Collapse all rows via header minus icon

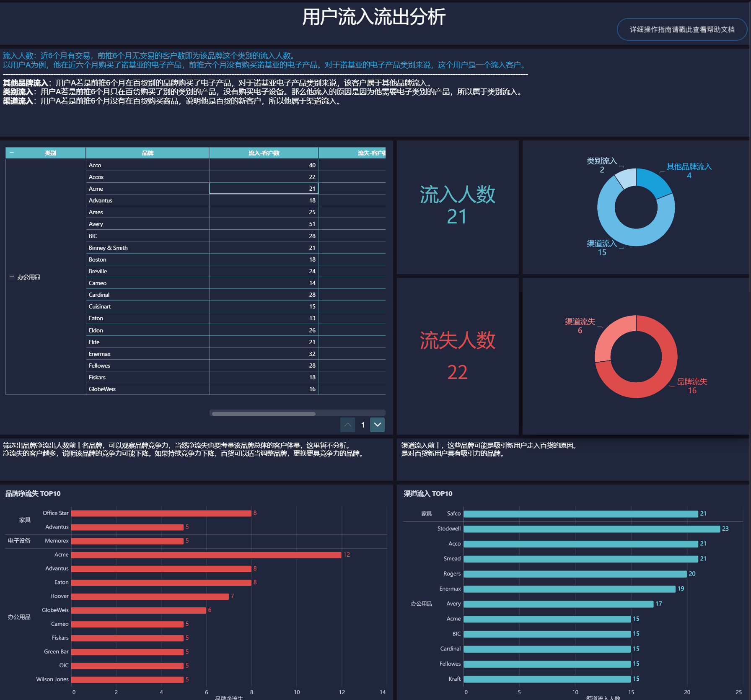12,153
